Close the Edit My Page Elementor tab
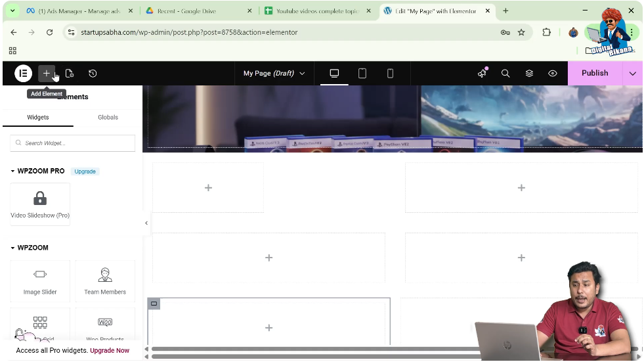The width and height of the screenshot is (644, 364). (x=488, y=11)
